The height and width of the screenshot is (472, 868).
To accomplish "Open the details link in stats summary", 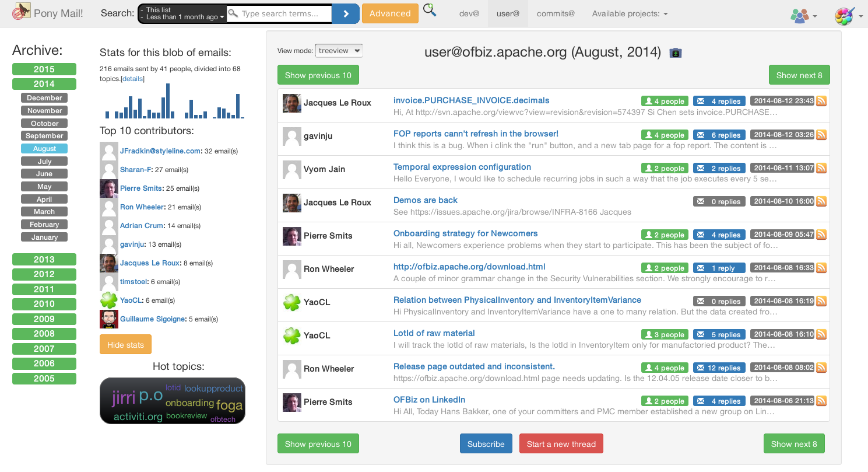I will click(133, 79).
